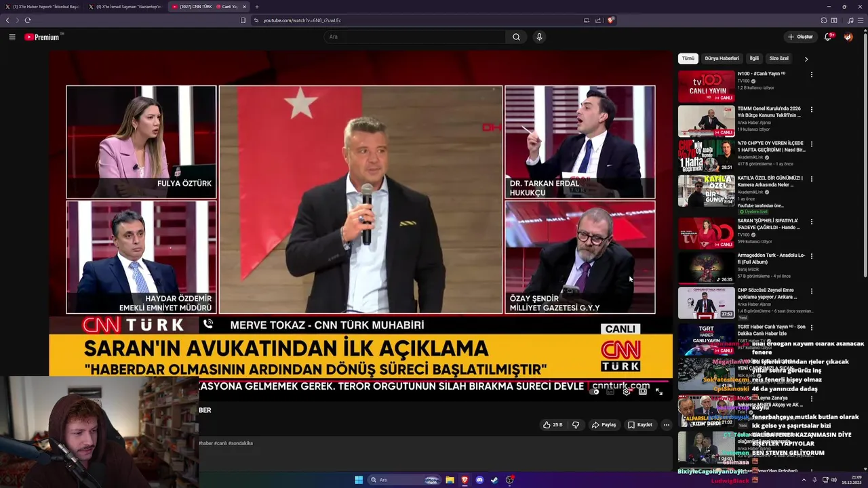
Task: Open video player settings gear
Action: pyautogui.click(x=627, y=391)
